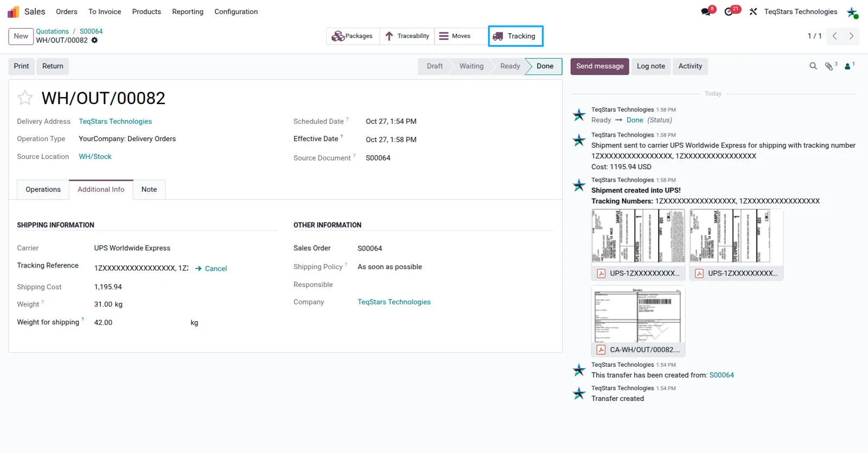868x453 pixels.
Task: Click the Tracking button
Action: coord(515,36)
